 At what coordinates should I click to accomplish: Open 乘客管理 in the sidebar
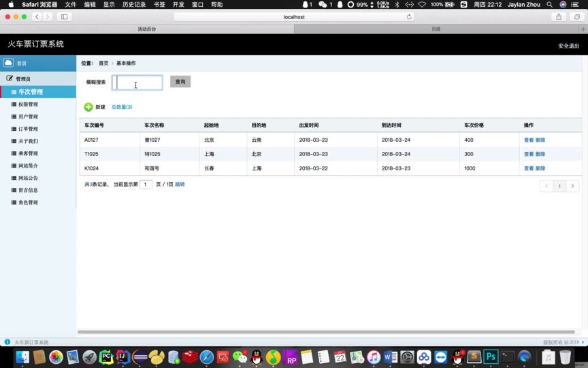click(x=28, y=153)
